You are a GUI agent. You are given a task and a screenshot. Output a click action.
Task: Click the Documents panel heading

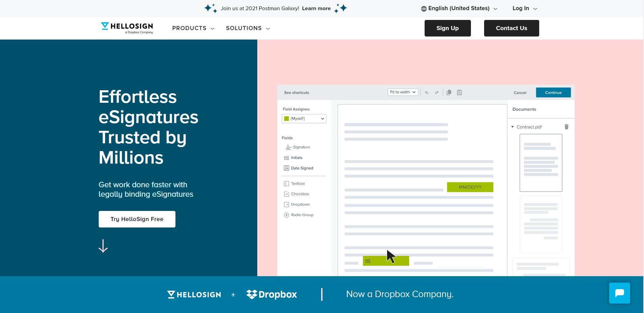click(x=524, y=109)
